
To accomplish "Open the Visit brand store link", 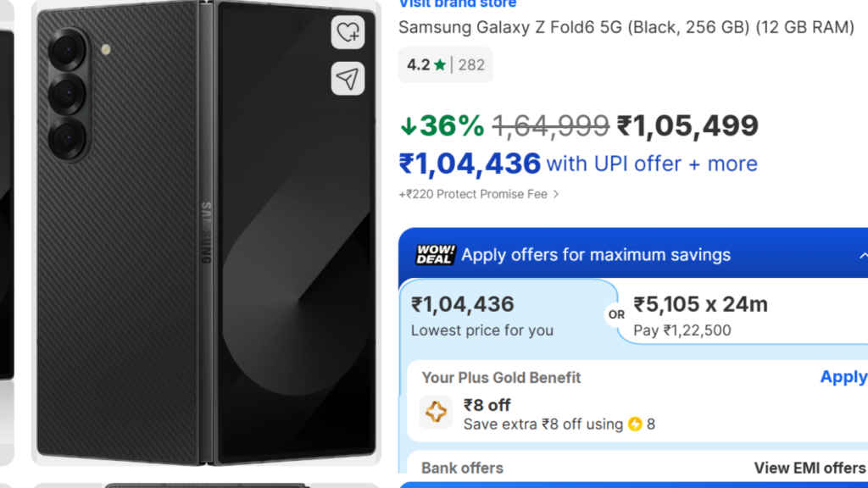I will click(457, 4).
